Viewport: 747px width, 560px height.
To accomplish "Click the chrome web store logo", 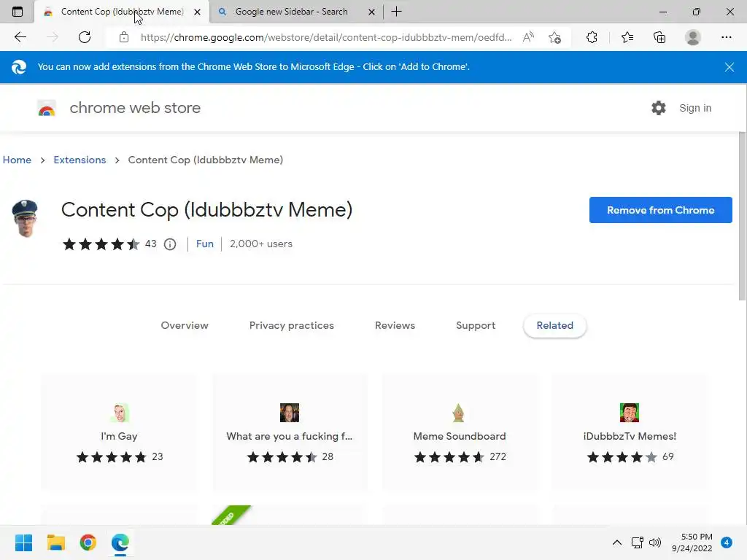I will pyautogui.click(x=47, y=109).
